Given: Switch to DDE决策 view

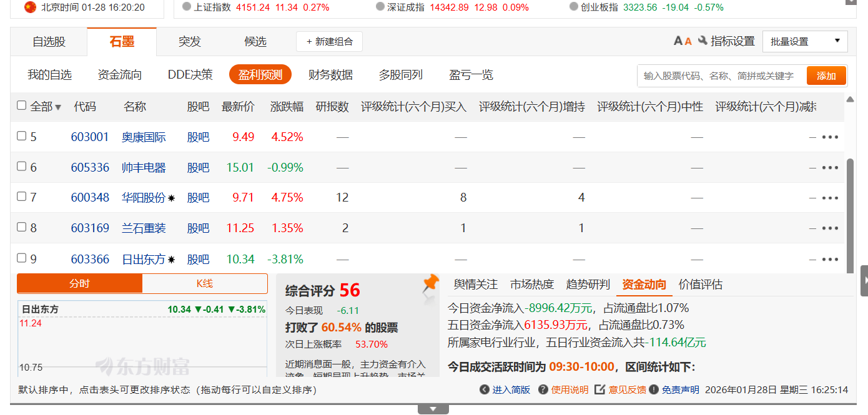Looking at the screenshot, I should pyautogui.click(x=190, y=75).
